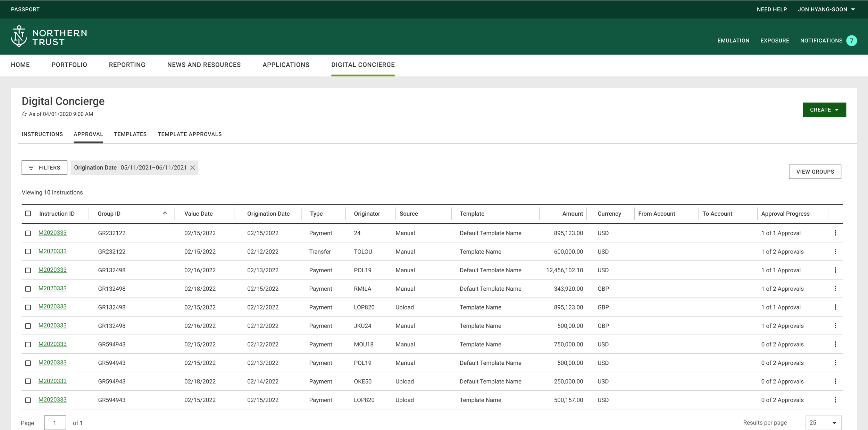Open the Results per page dropdown
Image resolution: width=868 pixels, height=430 pixels.
(x=823, y=423)
